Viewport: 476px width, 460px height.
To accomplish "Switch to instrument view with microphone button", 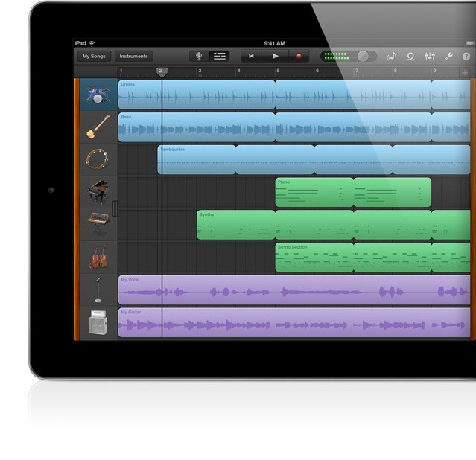I will pos(200,57).
